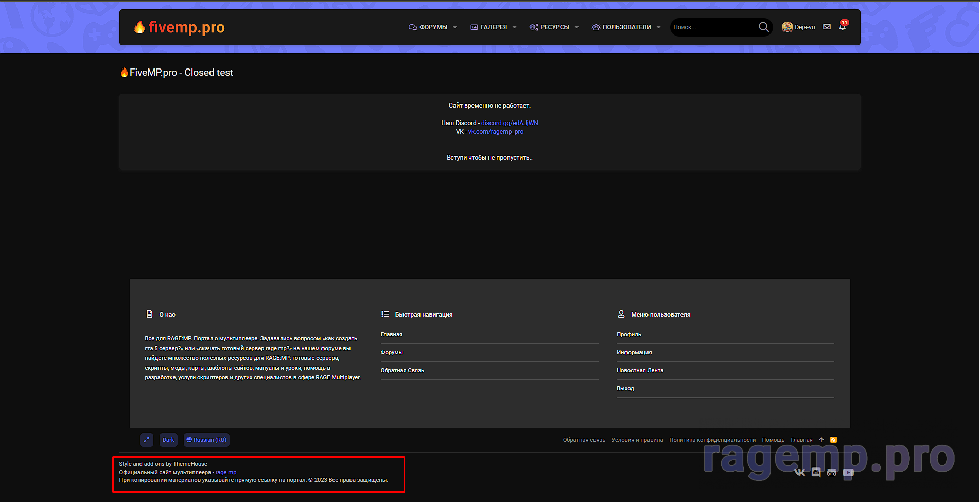Toggle the page width expand icon
This screenshot has width=980, height=502.
click(x=147, y=440)
